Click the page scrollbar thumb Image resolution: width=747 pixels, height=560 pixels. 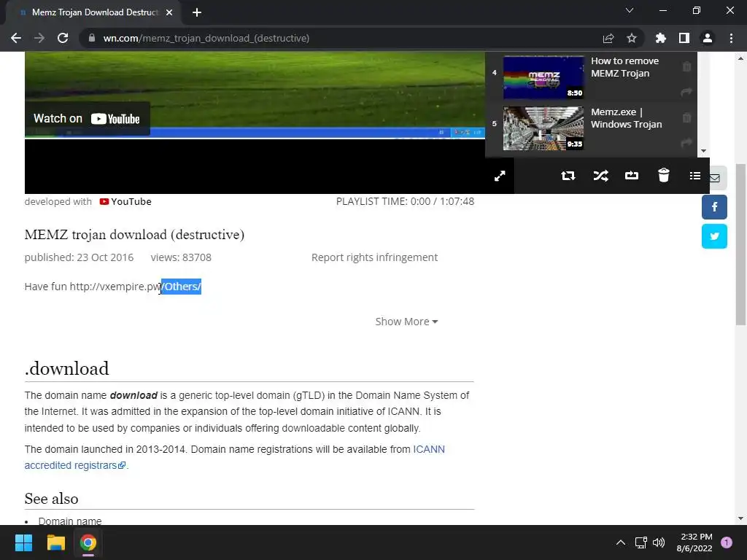tap(740, 244)
